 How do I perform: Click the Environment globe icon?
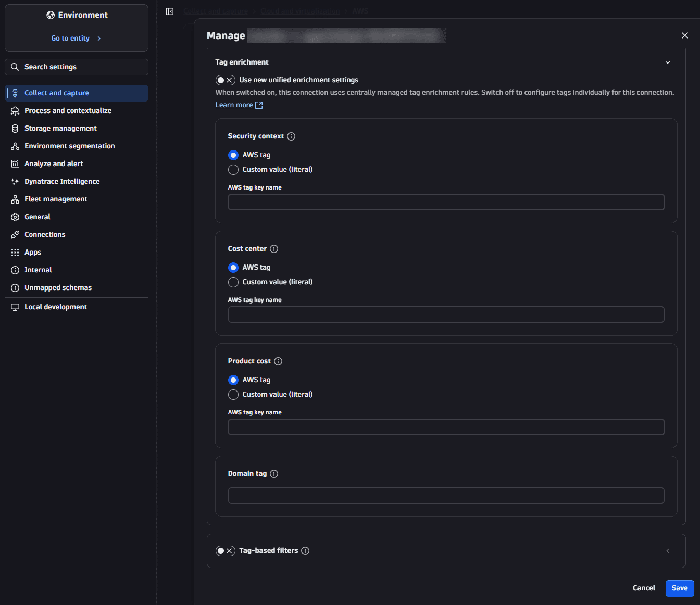tap(51, 15)
